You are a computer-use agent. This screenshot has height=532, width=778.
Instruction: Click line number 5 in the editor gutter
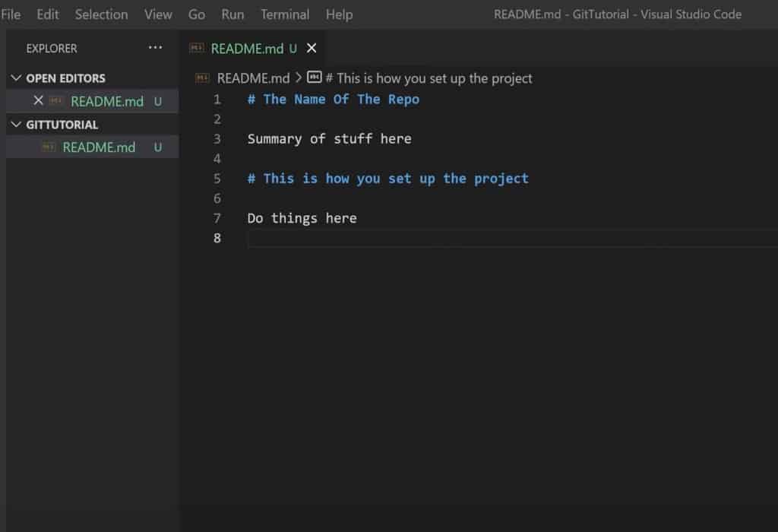click(x=217, y=178)
